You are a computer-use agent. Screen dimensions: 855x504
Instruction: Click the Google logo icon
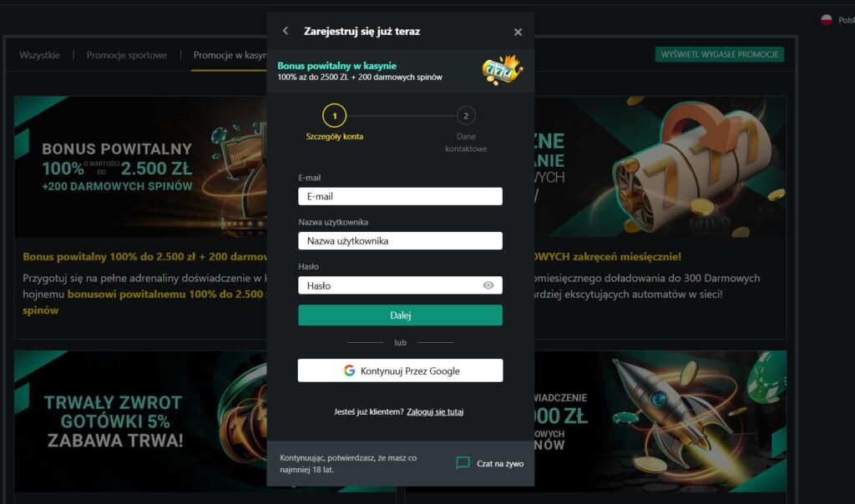pyautogui.click(x=350, y=370)
